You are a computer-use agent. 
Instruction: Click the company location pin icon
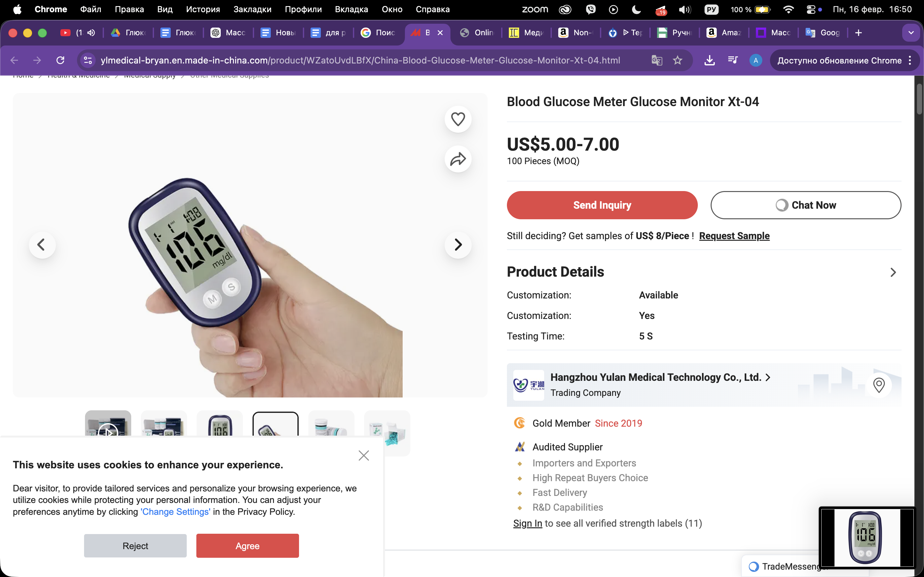(879, 385)
